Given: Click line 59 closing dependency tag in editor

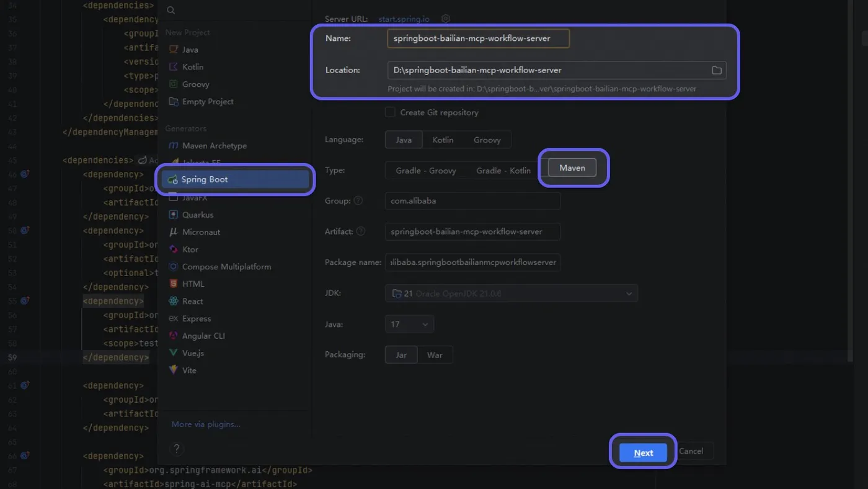Looking at the screenshot, I should [x=116, y=357].
